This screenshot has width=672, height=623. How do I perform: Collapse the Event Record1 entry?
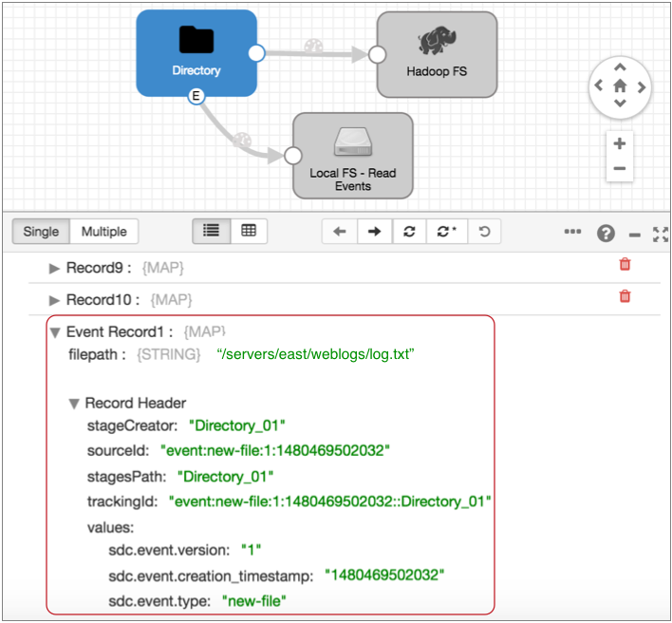(54, 332)
